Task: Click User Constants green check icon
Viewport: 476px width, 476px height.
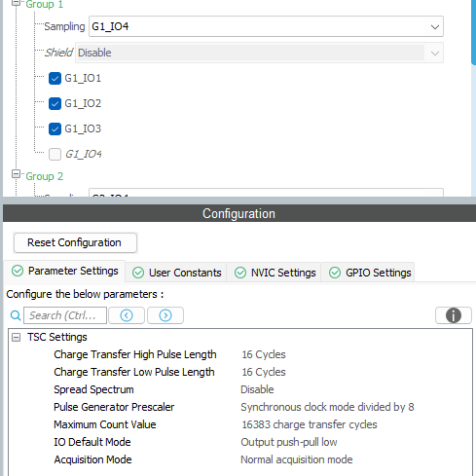Action: 138,273
